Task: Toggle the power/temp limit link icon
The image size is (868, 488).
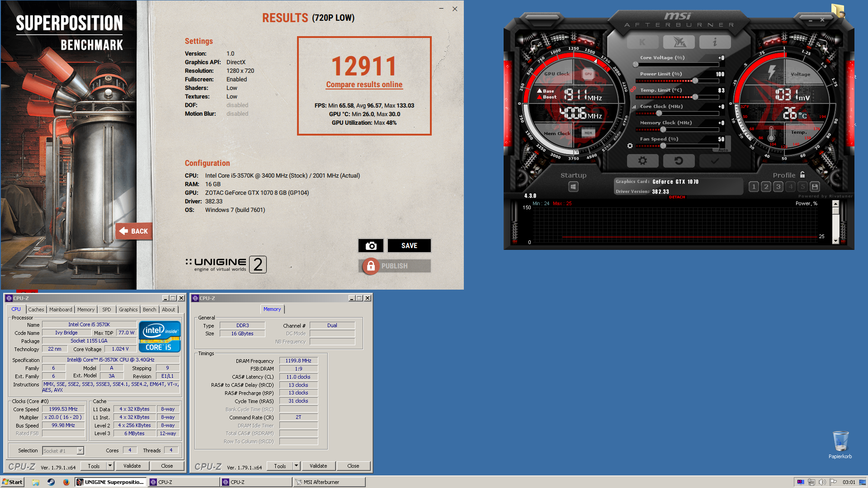Action: [633, 89]
